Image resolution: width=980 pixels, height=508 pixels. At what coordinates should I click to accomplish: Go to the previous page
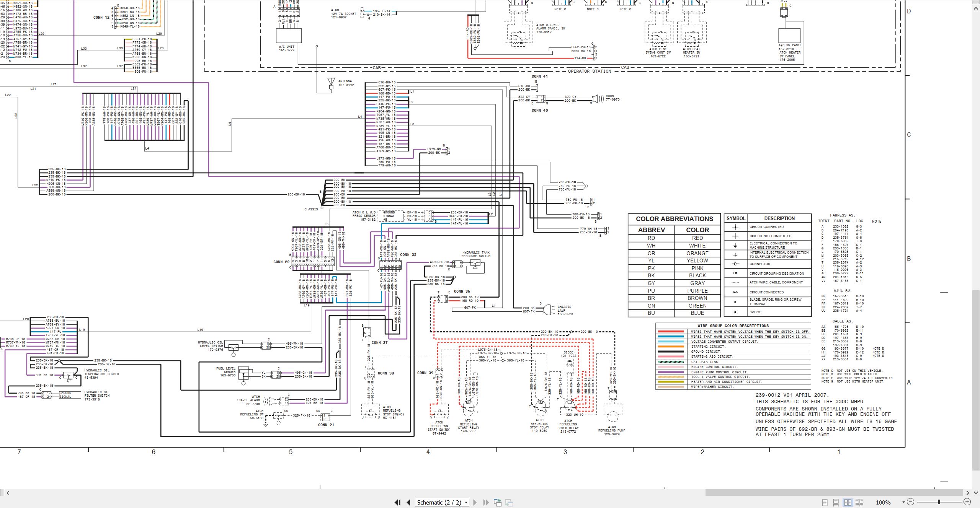(408, 502)
